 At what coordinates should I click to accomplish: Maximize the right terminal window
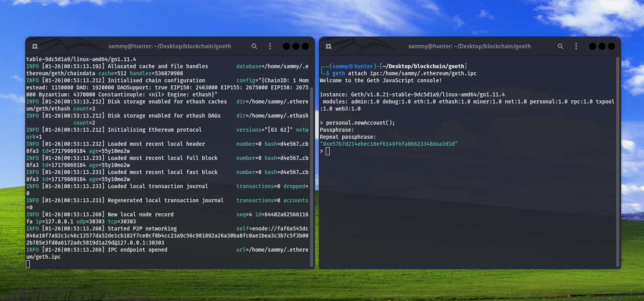(602, 46)
